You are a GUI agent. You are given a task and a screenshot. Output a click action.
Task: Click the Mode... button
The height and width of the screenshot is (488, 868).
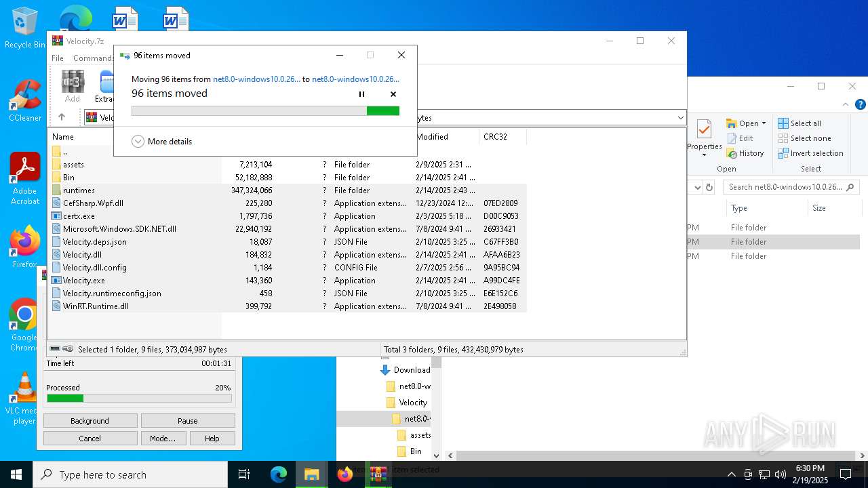click(x=163, y=439)
